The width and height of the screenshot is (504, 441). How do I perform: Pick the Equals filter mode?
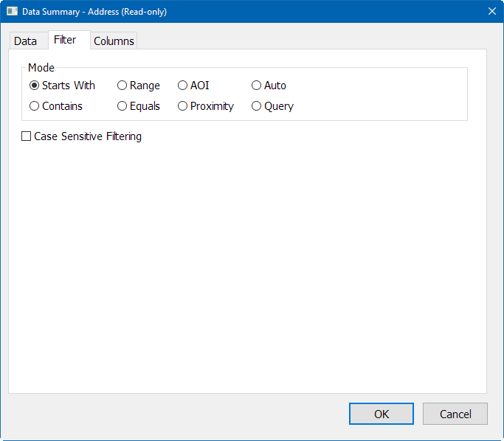coord(122,106)
